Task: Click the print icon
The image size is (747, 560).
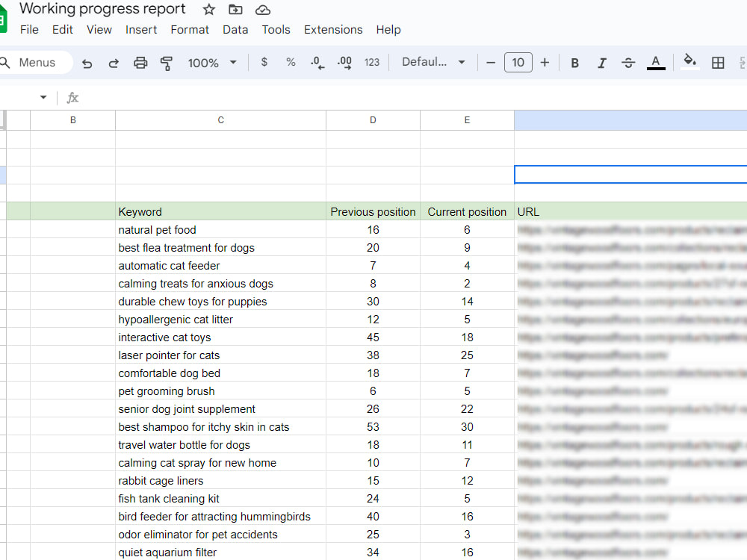Action: click(140, 63)
